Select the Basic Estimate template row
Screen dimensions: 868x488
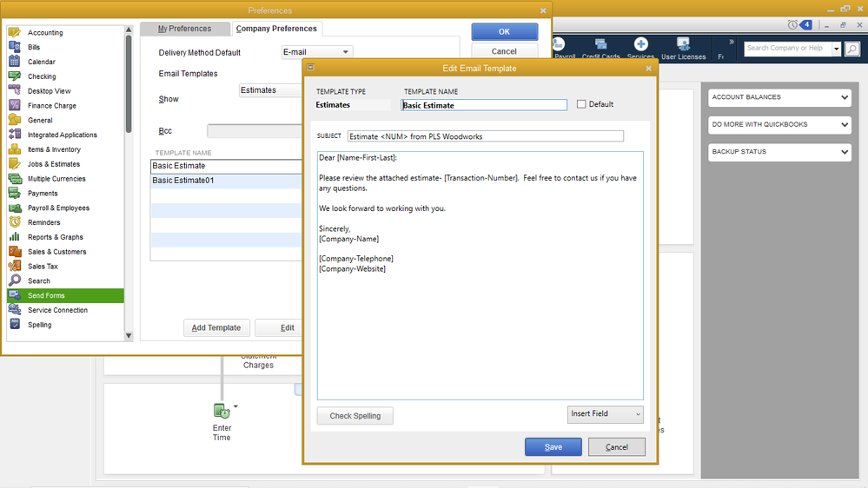(x=227, y=166)
